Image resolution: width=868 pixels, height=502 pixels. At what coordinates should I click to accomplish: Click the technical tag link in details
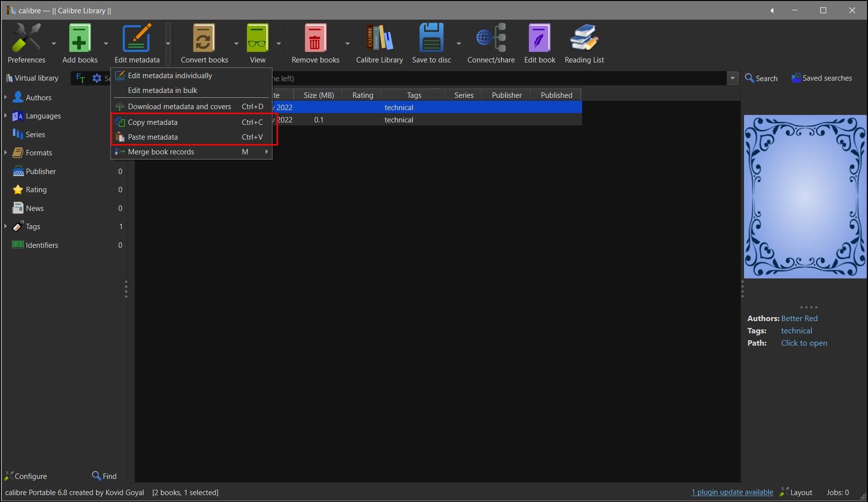coord(796,331)
